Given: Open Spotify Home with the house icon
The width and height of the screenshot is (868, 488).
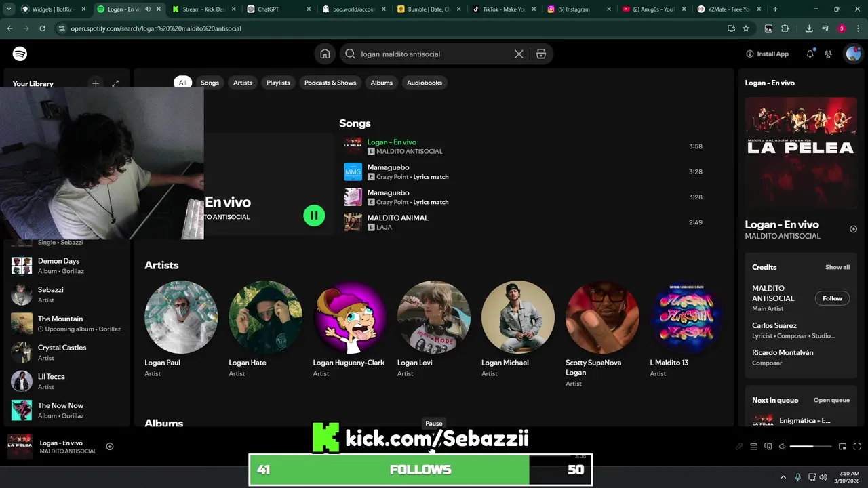Looking at the screenshot, I should (325, 54).
